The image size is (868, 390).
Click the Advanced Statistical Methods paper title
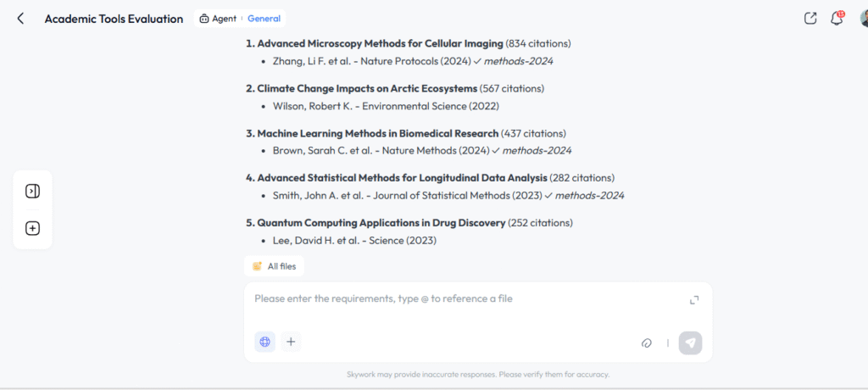402,178
